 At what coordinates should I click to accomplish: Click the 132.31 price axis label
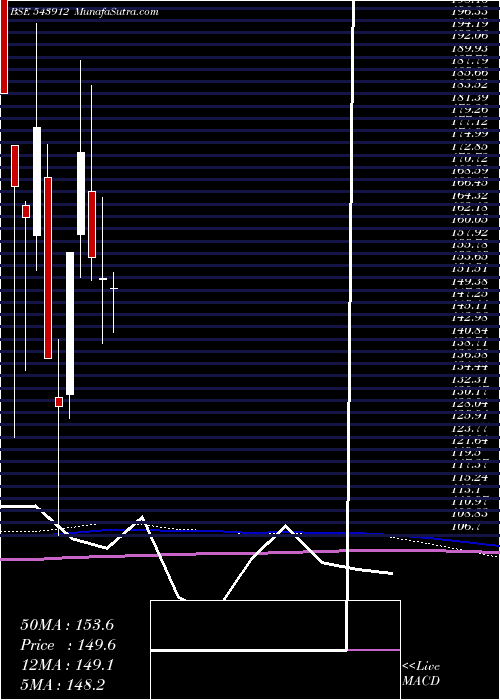point(469,380)
